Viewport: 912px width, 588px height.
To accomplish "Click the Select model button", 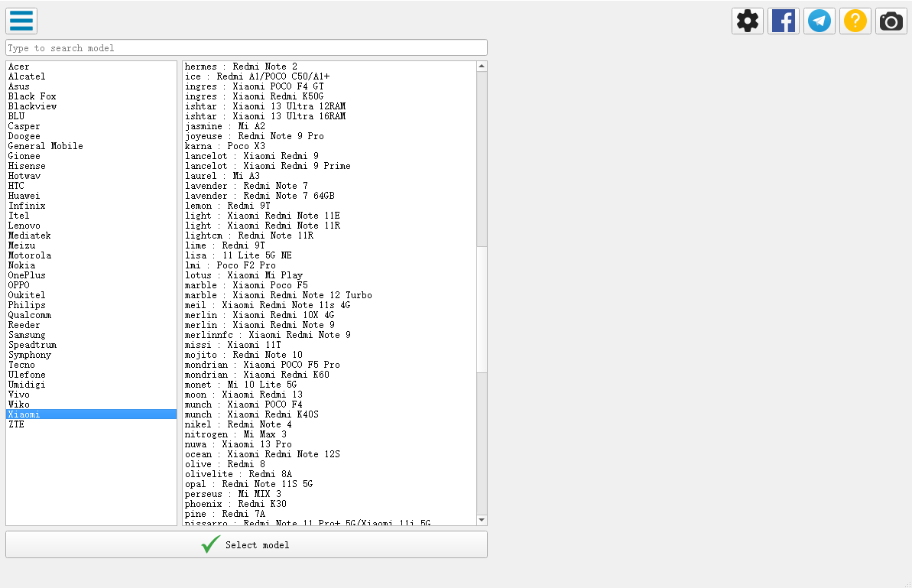I will pyautogui.click(x=246, y=544).
